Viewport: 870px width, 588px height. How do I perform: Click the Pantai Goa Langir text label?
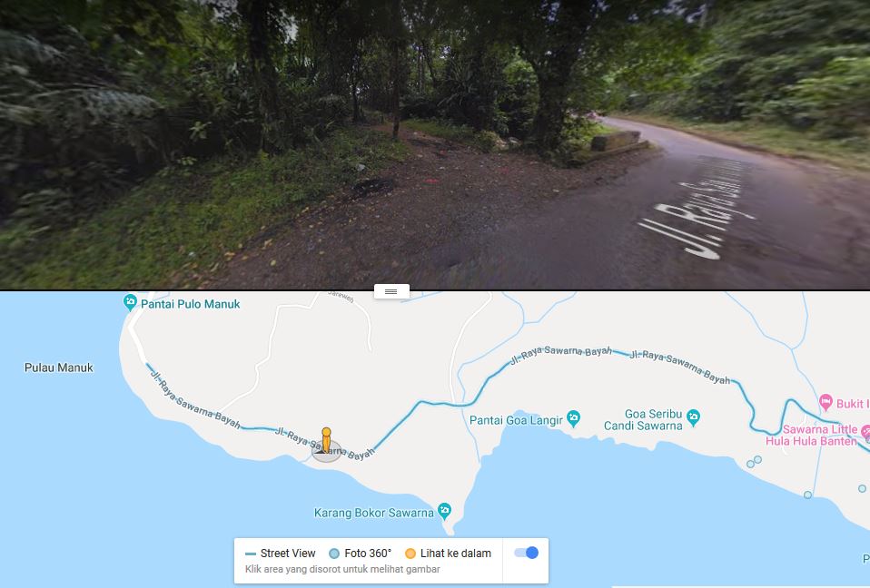(516, 420)
